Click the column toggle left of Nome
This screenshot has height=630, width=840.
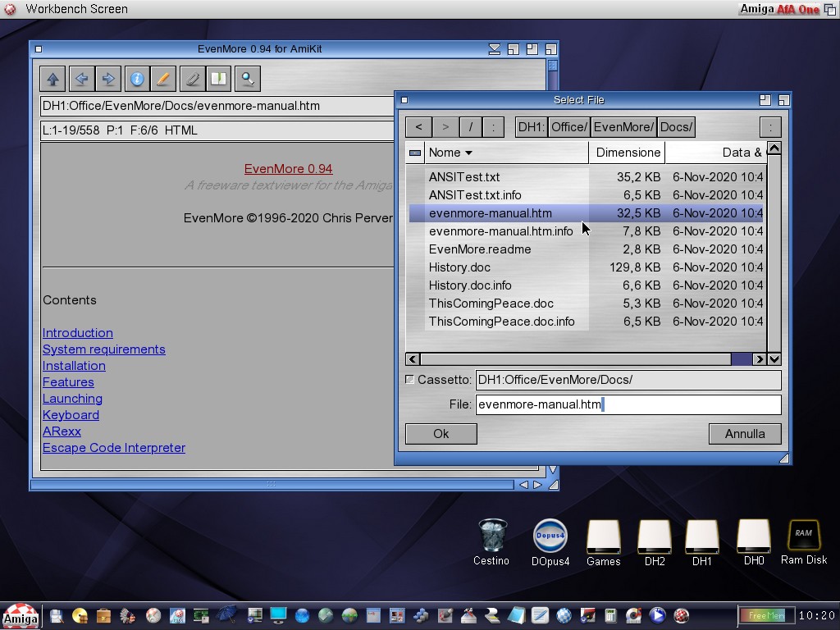coord(415,153)
